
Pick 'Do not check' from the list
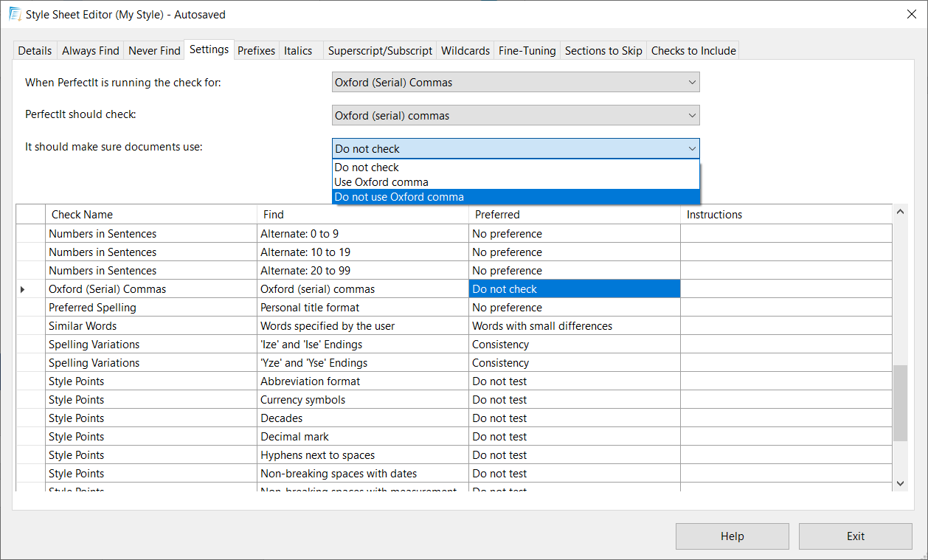click(x=367, y=167)
